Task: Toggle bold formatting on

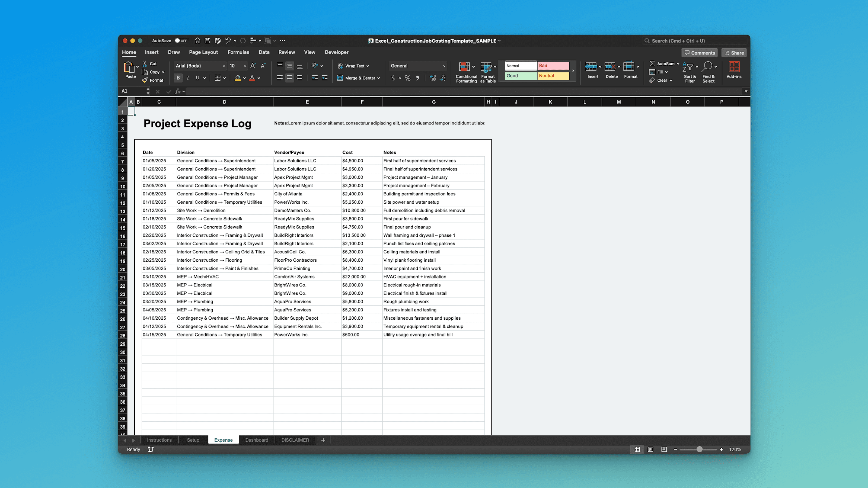Action: (x=178, y=78)
